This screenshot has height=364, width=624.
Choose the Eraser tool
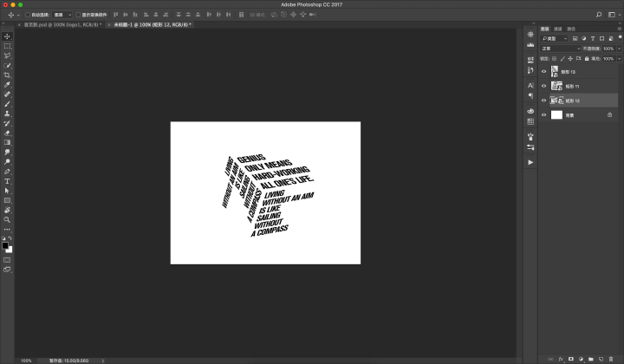click(x=7, y=133)
